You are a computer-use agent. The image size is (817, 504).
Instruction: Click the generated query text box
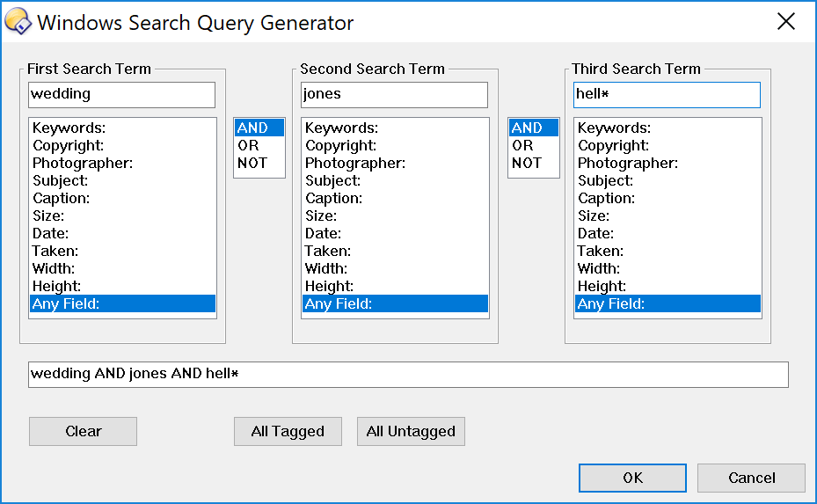(x=408, y=375)
